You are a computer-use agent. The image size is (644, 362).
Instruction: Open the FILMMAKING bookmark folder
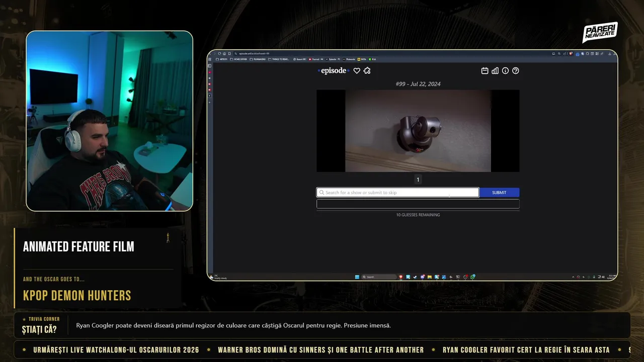tap(257, 59)
